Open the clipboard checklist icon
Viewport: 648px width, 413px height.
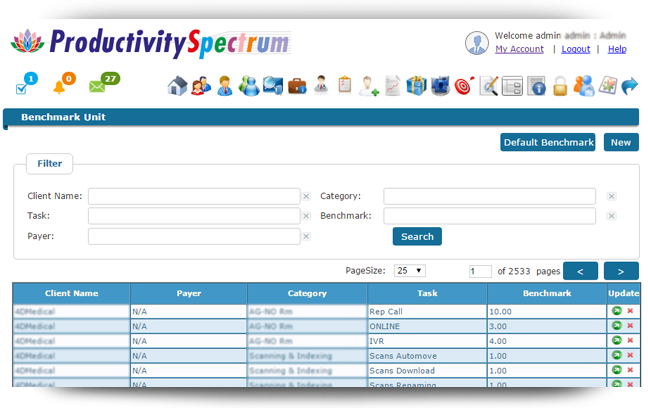345,85
